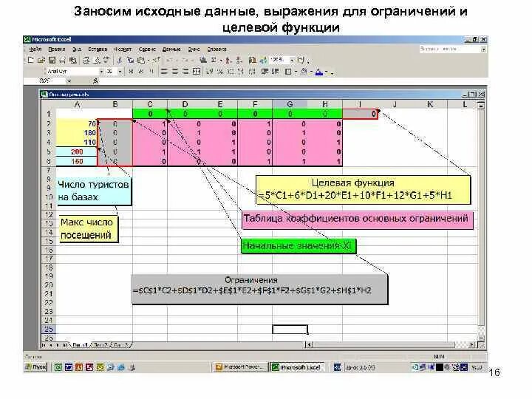Open the Сервис menu
The width and height of the screenshot is (532, 399).
coord(147,50)
